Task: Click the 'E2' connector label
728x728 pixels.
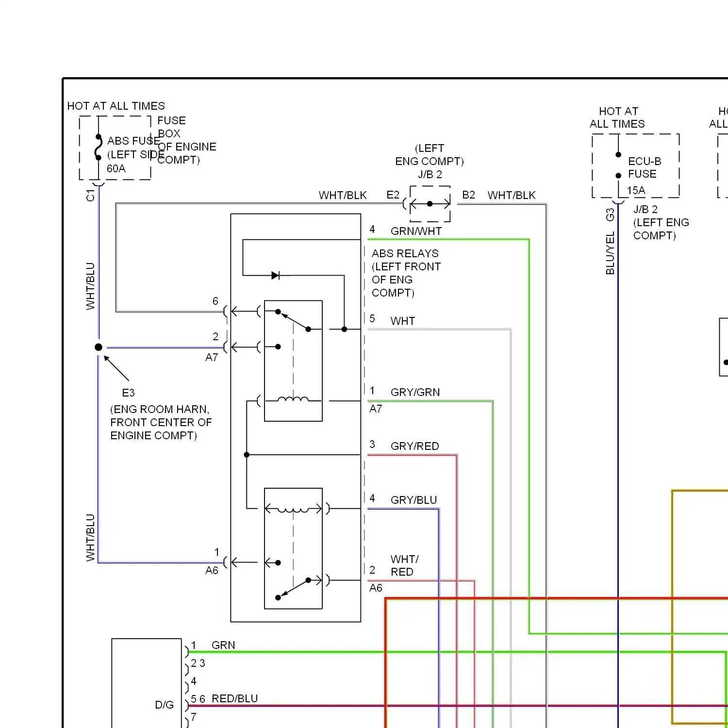Action: tap(393, 195)
